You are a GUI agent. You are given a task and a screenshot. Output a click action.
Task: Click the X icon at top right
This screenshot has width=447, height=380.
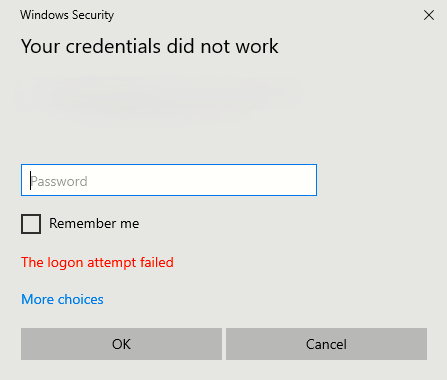tap(429, 15)
